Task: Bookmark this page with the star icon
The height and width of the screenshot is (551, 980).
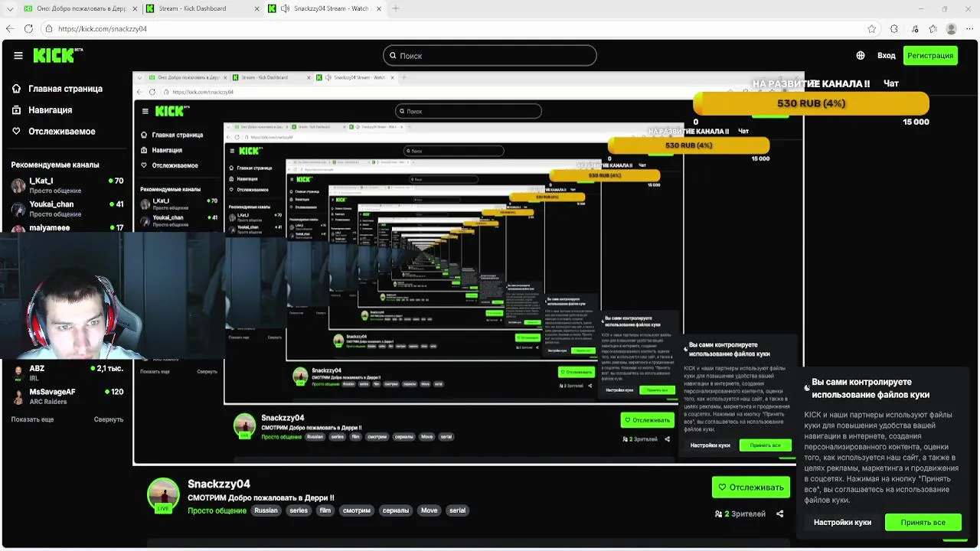Action: point(872,29)
